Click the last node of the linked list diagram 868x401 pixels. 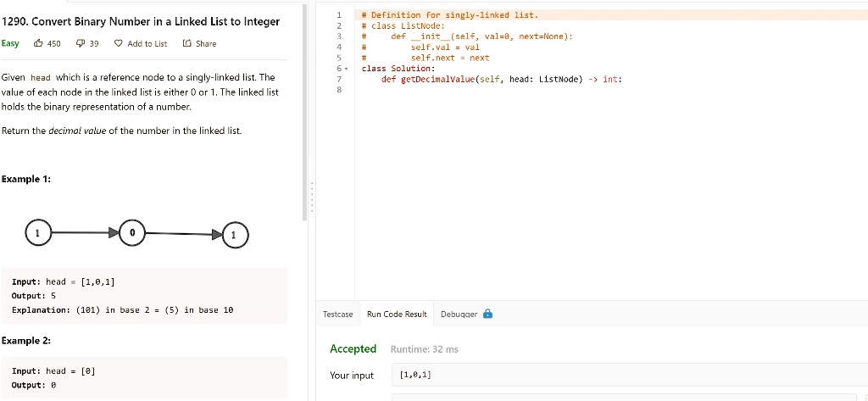click(236, 234)
